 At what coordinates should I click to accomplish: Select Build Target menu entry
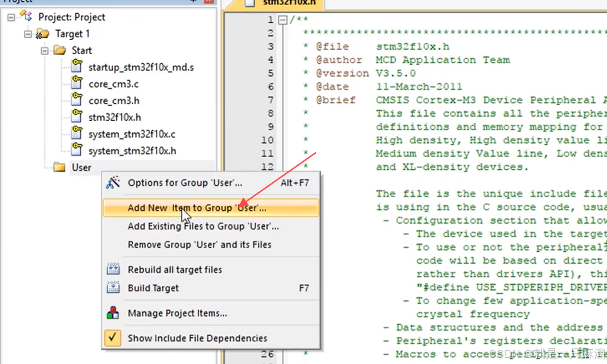211,288
